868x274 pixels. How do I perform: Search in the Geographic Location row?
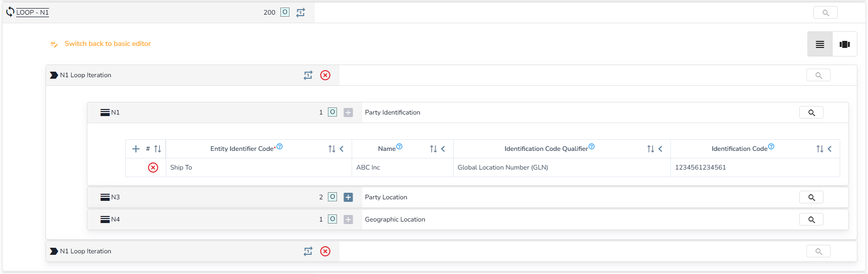coord(811,220)
